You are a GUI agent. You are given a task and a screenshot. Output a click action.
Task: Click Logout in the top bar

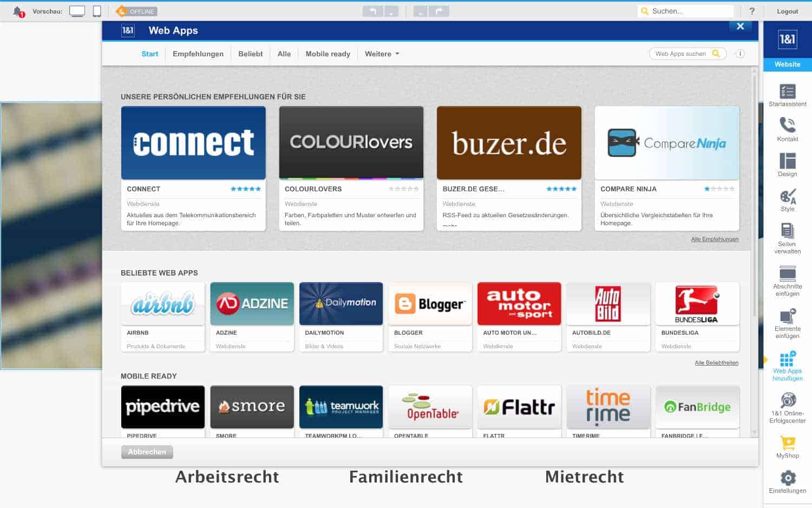[787, 11]
